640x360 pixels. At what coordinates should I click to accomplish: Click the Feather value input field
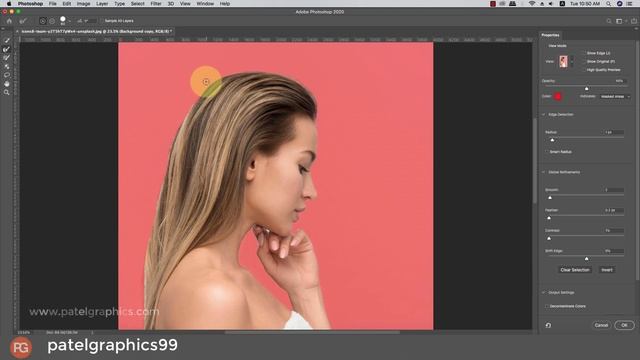[614, 210]
